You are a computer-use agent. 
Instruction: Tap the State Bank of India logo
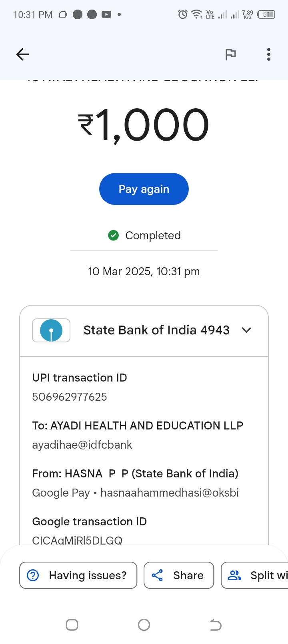pos(51,330)
